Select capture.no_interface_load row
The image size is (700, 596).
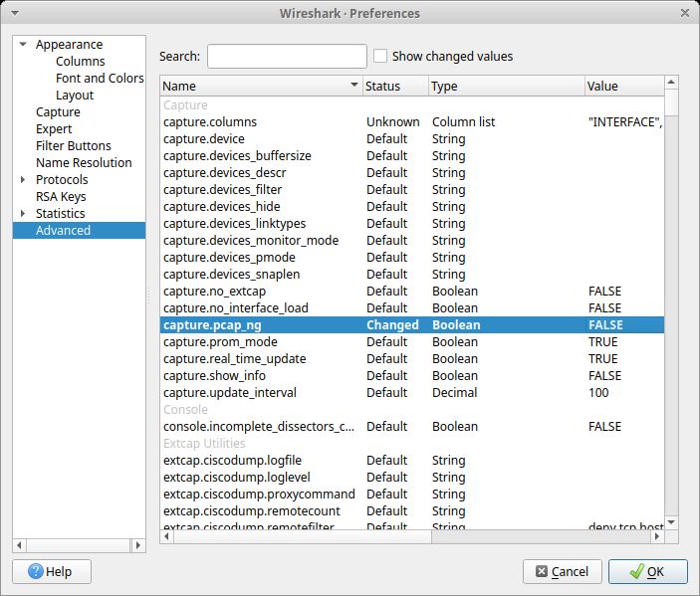click(412, 308)
